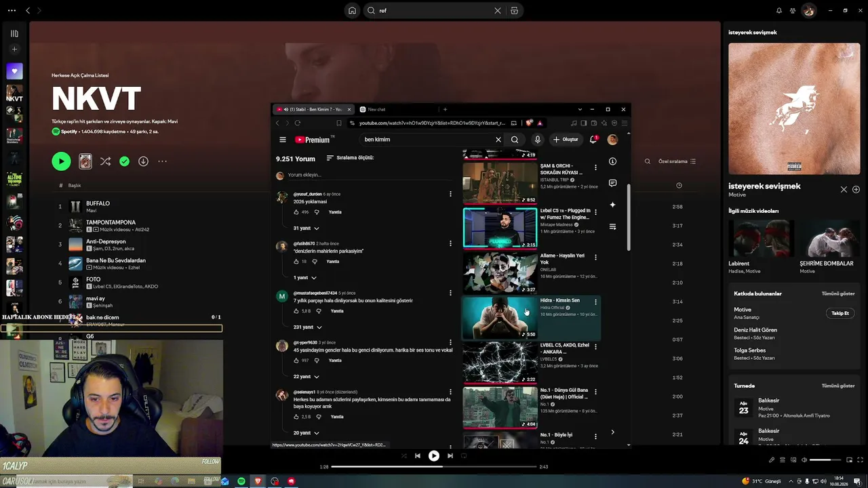The height and width of the screenshot is (488, 868).
Task: Seek in Spotify playback progress bar
Action: (434, 466)
